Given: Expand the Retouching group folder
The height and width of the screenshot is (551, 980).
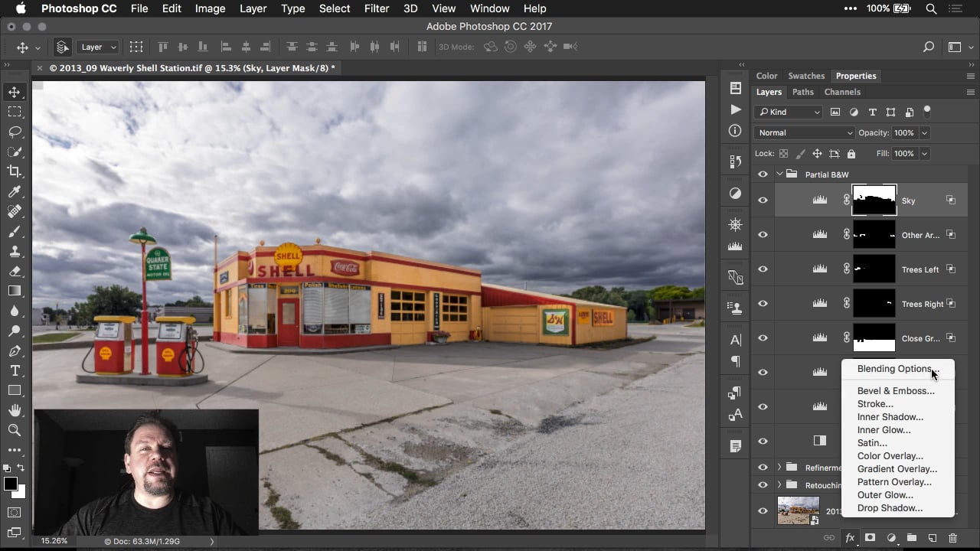Looking at the screenshot, I should (x=779, y=484).
